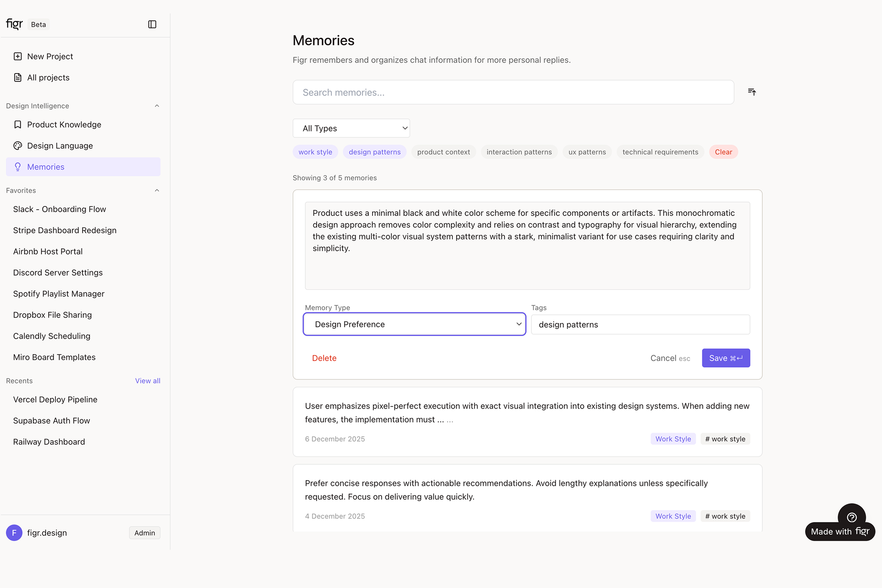
Task: Open the help question mark button
Action: coord(851,517)
